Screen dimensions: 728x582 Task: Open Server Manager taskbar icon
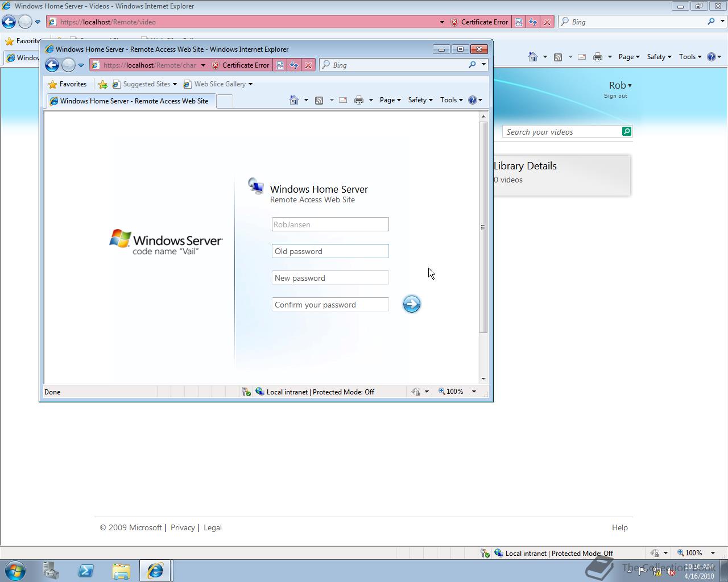tap(51, 571)
